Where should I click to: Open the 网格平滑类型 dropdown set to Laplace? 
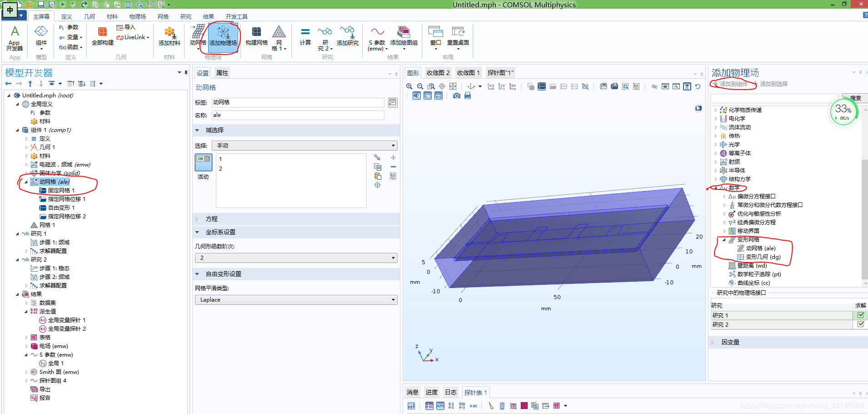[x=296, y=300]
